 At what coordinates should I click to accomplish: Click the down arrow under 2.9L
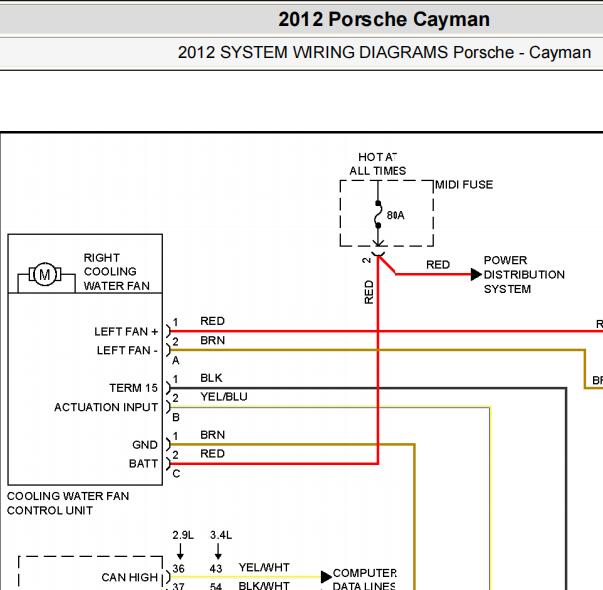(x=180, y=551)
